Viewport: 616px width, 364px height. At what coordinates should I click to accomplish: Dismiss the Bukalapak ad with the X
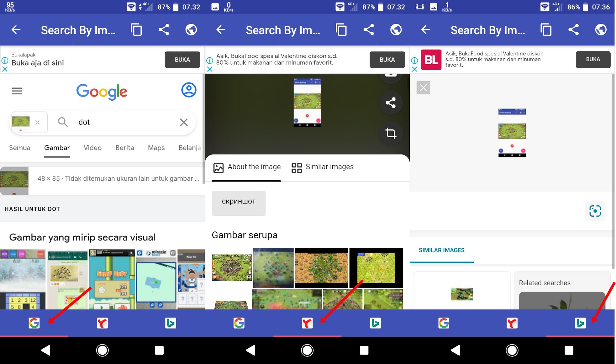pos(5,69)
